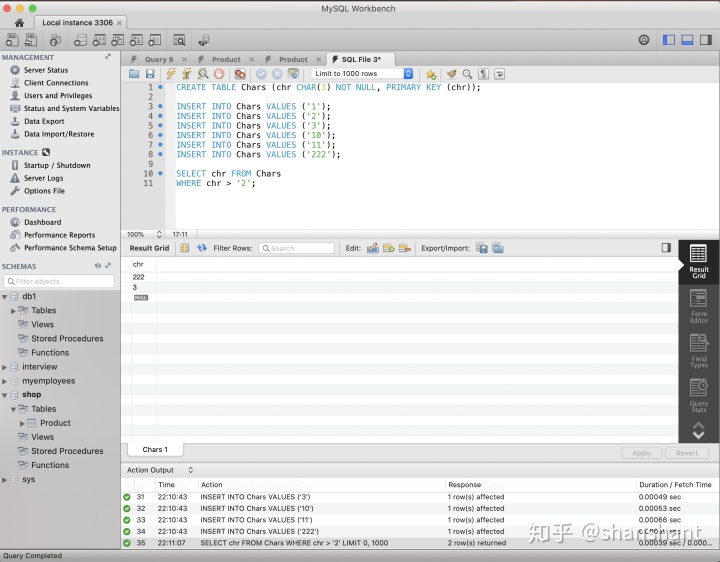Go to the home screen icon
The image size is (720, 562).
pos(19,22)
